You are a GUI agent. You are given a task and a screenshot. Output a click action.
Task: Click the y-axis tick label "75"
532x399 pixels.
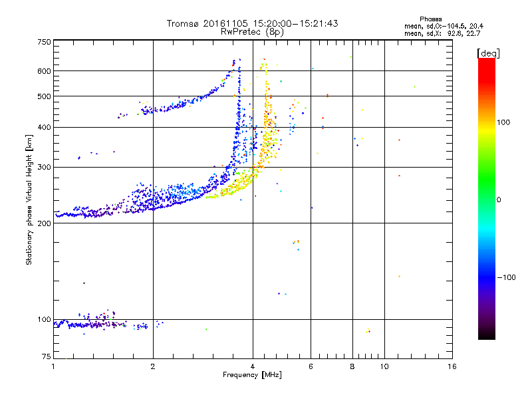click(x=47, y=356)
